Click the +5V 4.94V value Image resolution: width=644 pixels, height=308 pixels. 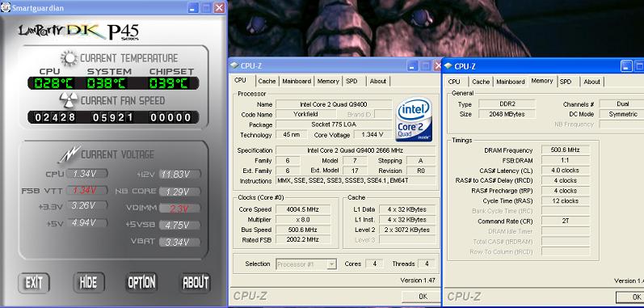coord(87,222)
